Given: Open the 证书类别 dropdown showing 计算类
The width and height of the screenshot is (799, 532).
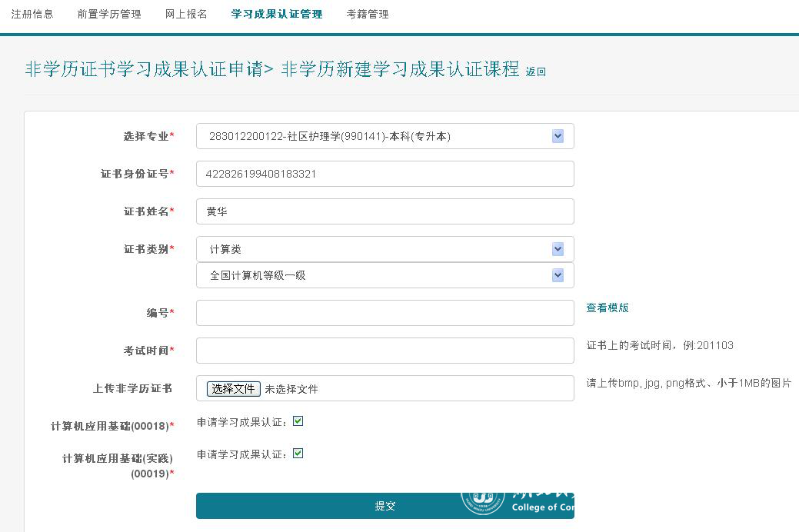Looking at the screenshot, I should pos(385,249).
